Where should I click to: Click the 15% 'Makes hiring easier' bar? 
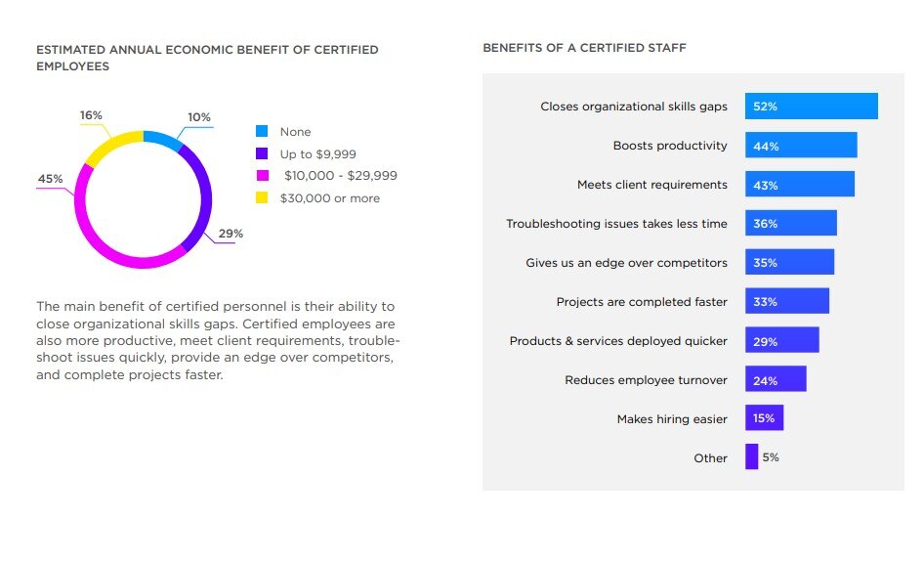pos(764,418)
